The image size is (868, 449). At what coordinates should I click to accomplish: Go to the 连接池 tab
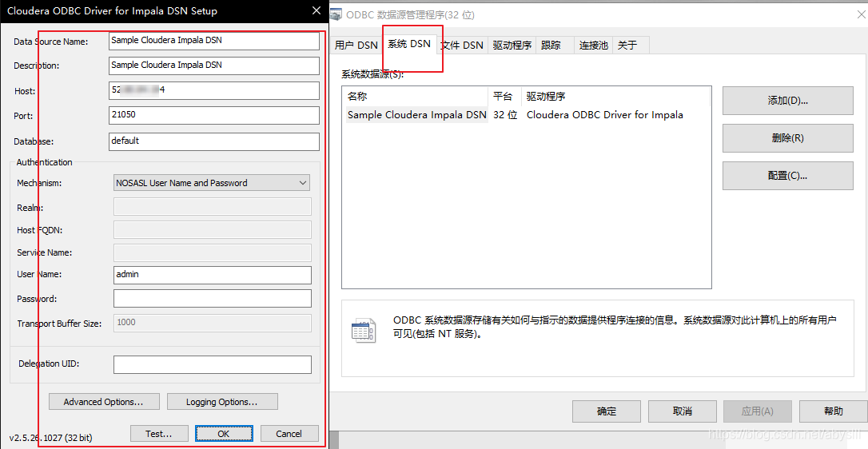pyautogui.click(x=593, y=46)
